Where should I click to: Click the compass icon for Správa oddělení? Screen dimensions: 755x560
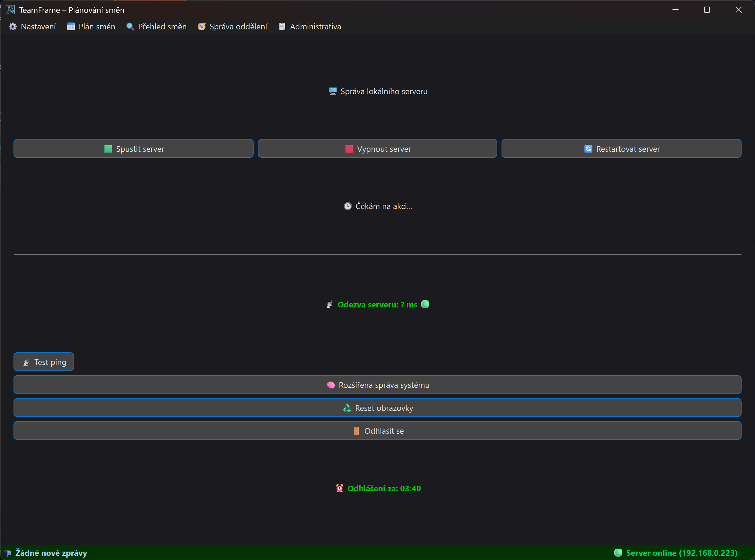(x=201, y=27)
